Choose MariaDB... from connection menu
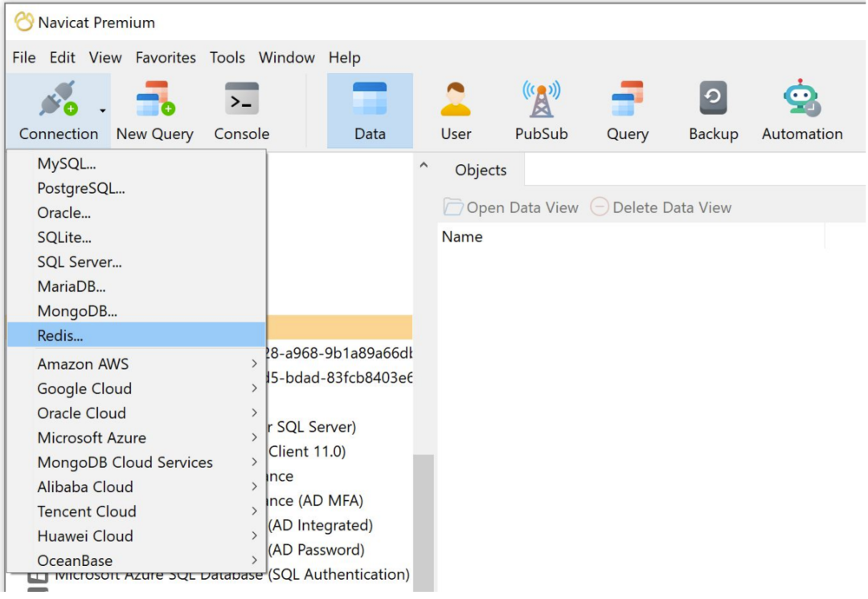The height and width of the screenshot is (599, 868). (x=137, y=287)
